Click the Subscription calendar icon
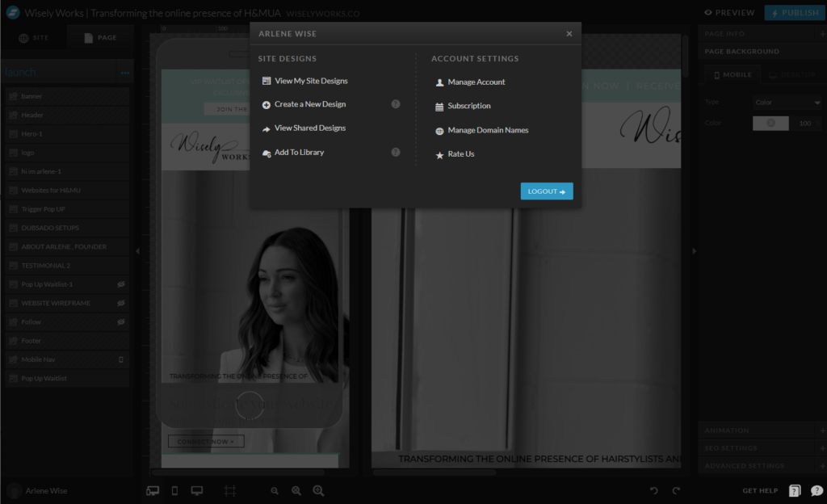The image size is (827, 504). click(x=439, y=107)
